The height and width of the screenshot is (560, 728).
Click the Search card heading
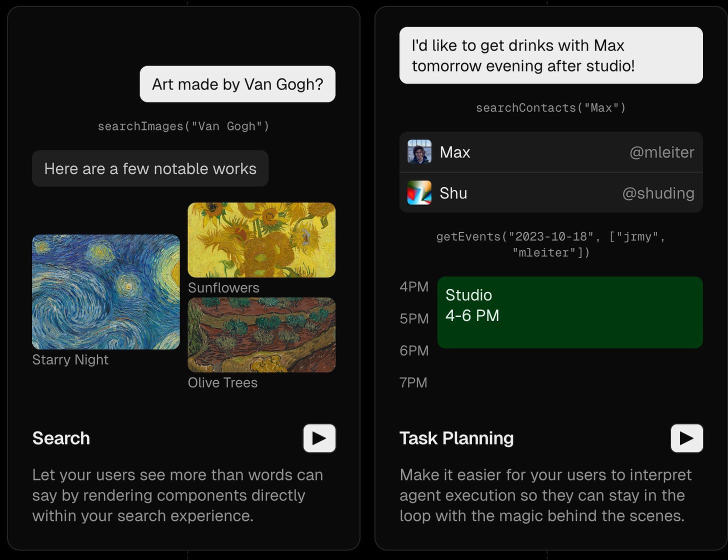click(61, 438)
